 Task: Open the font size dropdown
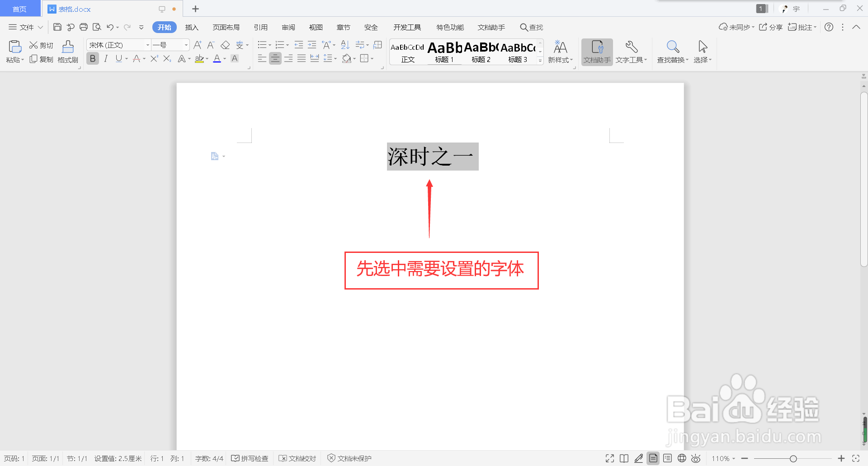(x=186, y=45)
